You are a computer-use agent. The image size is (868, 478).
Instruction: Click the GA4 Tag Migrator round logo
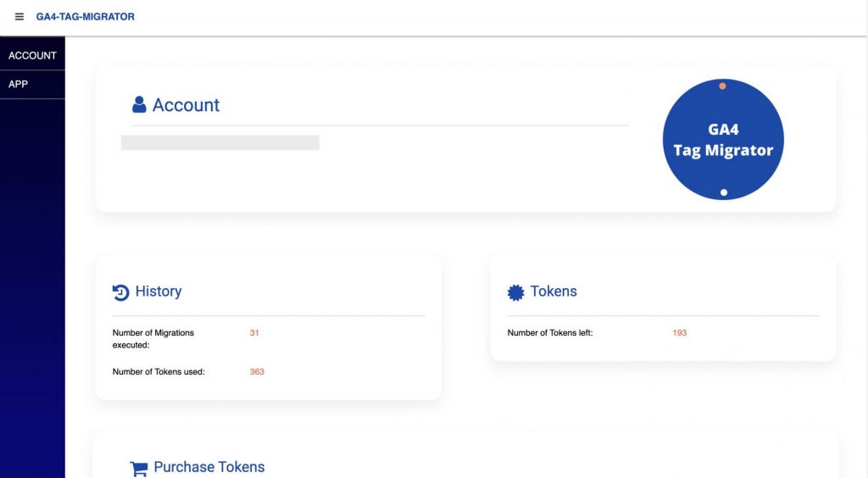tap(723, 139)
